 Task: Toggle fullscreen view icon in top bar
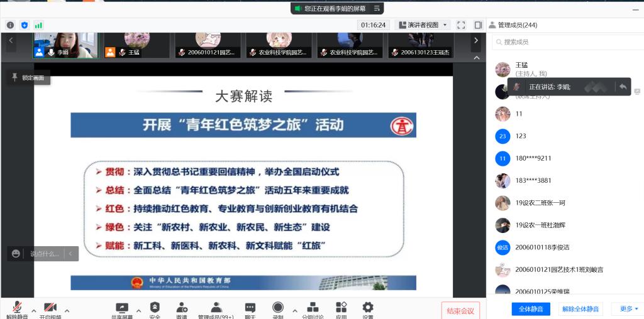pos(461,25)
